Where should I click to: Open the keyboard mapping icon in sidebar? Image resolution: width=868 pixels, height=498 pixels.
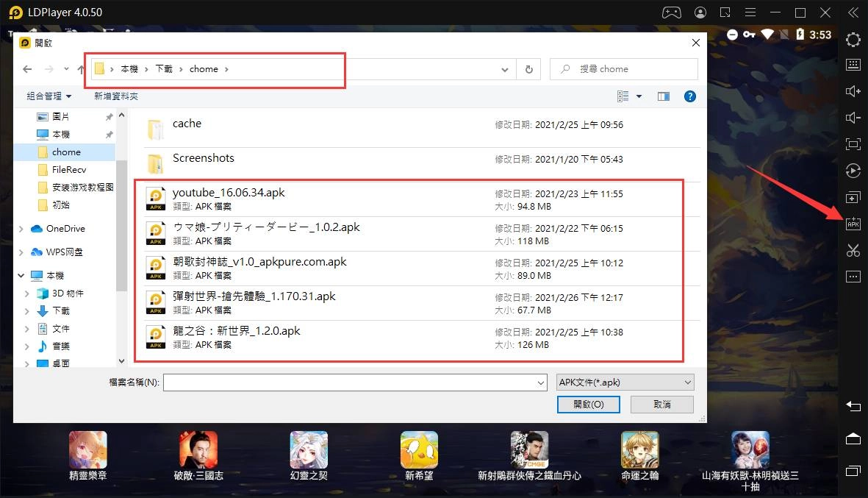coord(853,65)
